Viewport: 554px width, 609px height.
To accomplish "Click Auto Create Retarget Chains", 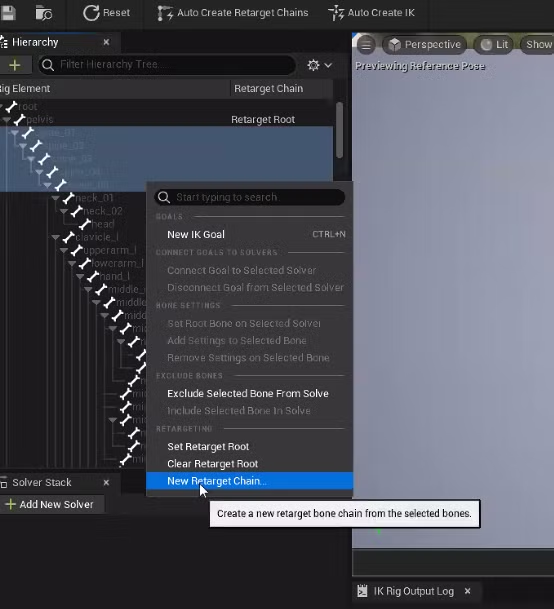I will [x=233, y=13].
